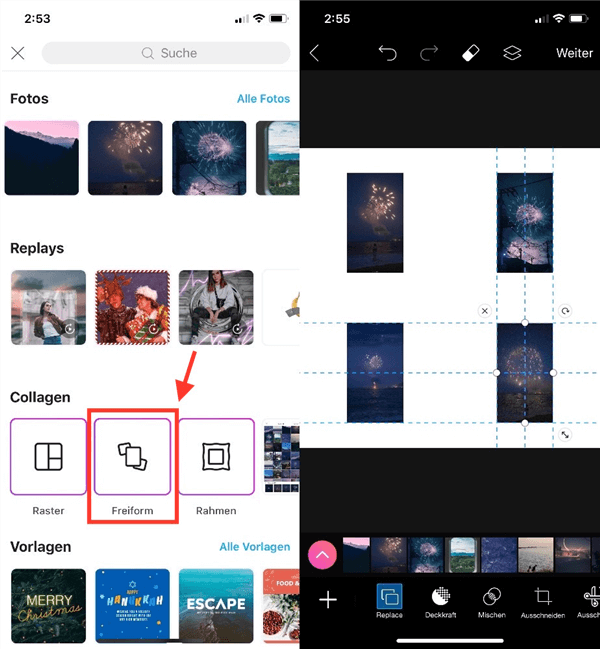Undo the last edit
The height and width of the screenshot is (649, 600).
coord(387,53)
